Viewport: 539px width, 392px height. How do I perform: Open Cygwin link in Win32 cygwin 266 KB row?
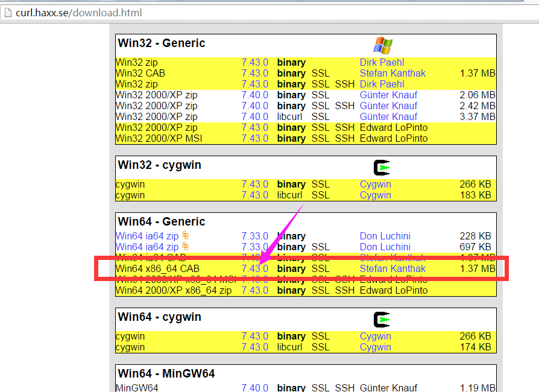pos(376,185)
